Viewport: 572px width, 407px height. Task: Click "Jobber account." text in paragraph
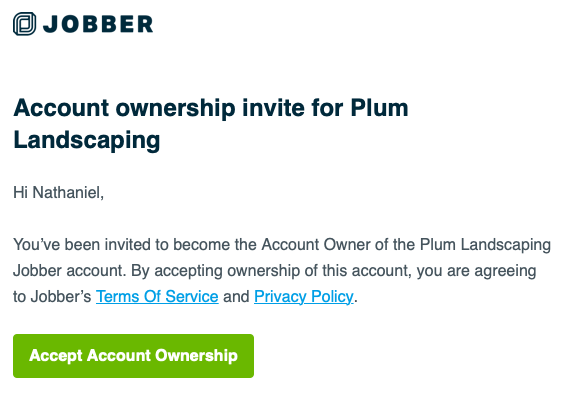pos(70,271)
